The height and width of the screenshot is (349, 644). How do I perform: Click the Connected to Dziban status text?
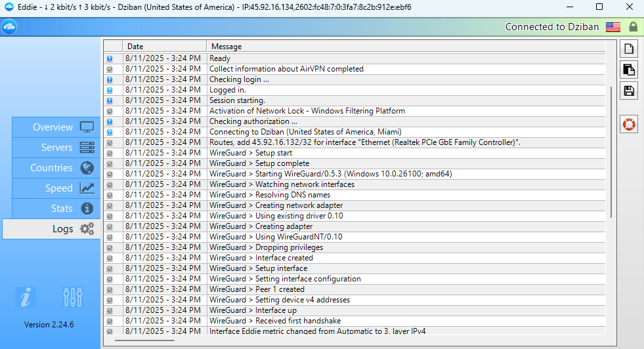[x=552, y=27]
